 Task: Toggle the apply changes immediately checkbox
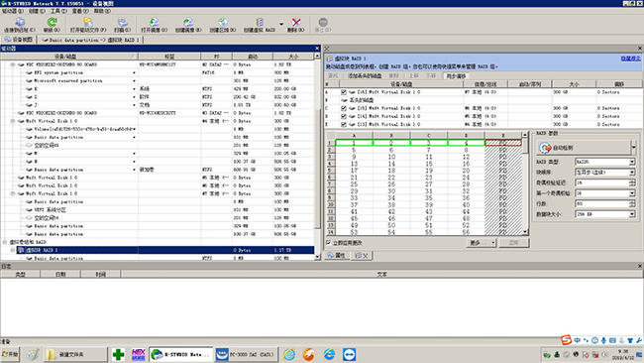(329, 243)
